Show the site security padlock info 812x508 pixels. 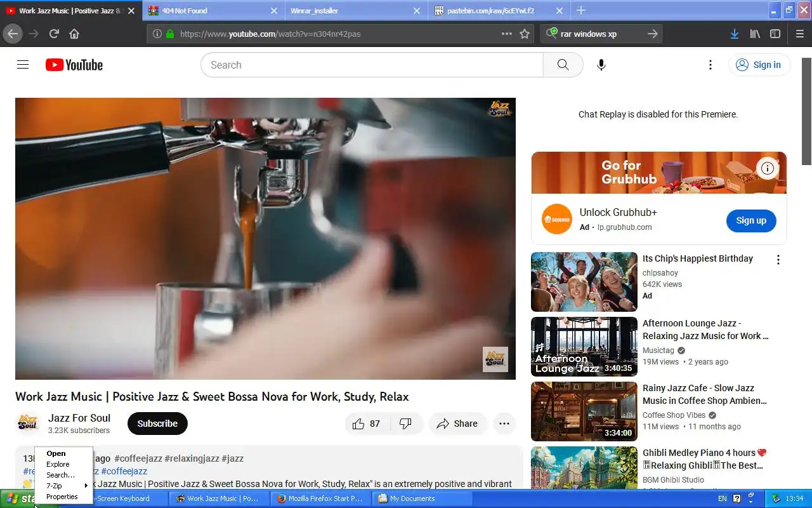[169, 34]
